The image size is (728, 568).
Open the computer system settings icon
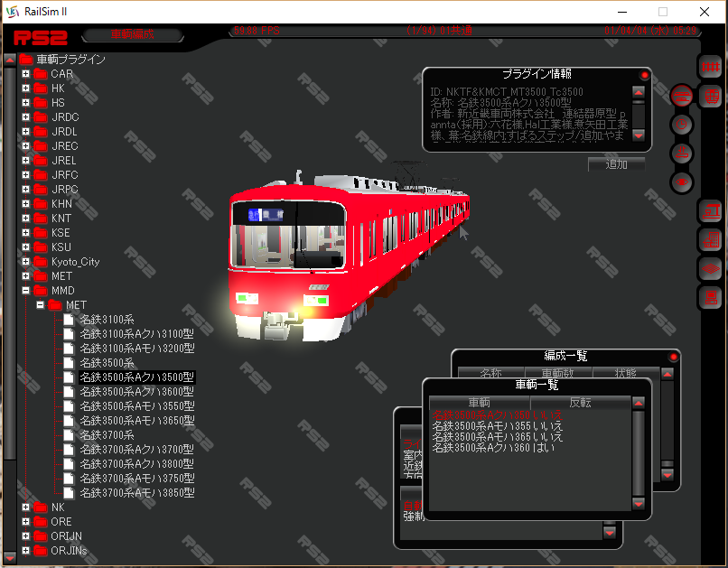[710, 297]
